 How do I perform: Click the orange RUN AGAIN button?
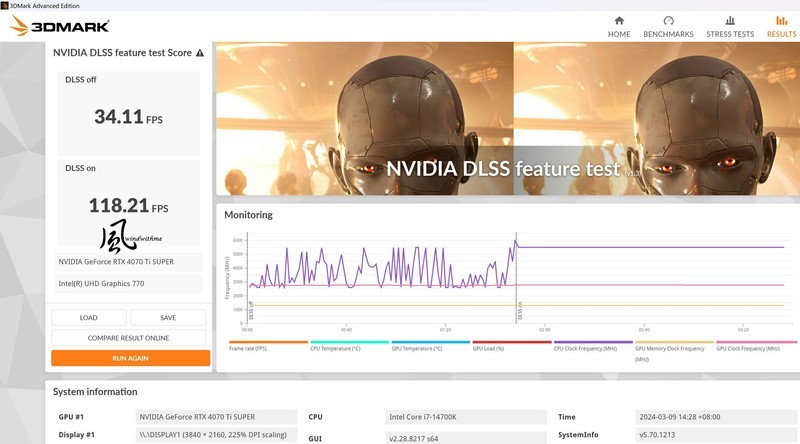tap(131, 358)
